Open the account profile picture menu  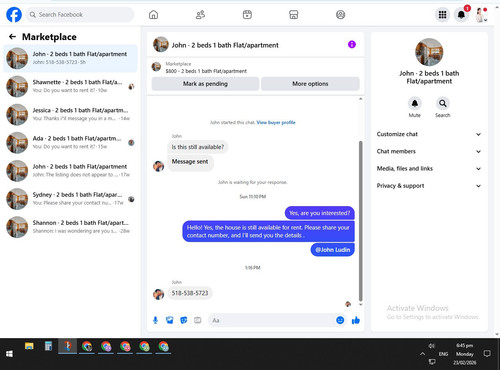tap(481, 15)
